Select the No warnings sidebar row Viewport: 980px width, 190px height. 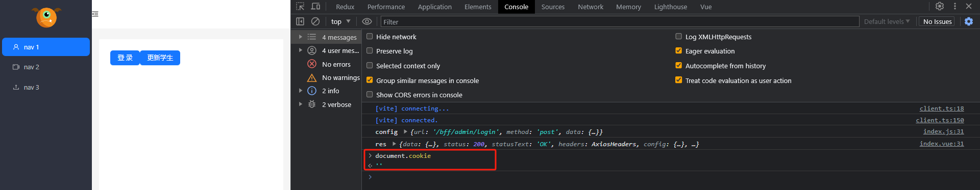(x=326, y=77)
